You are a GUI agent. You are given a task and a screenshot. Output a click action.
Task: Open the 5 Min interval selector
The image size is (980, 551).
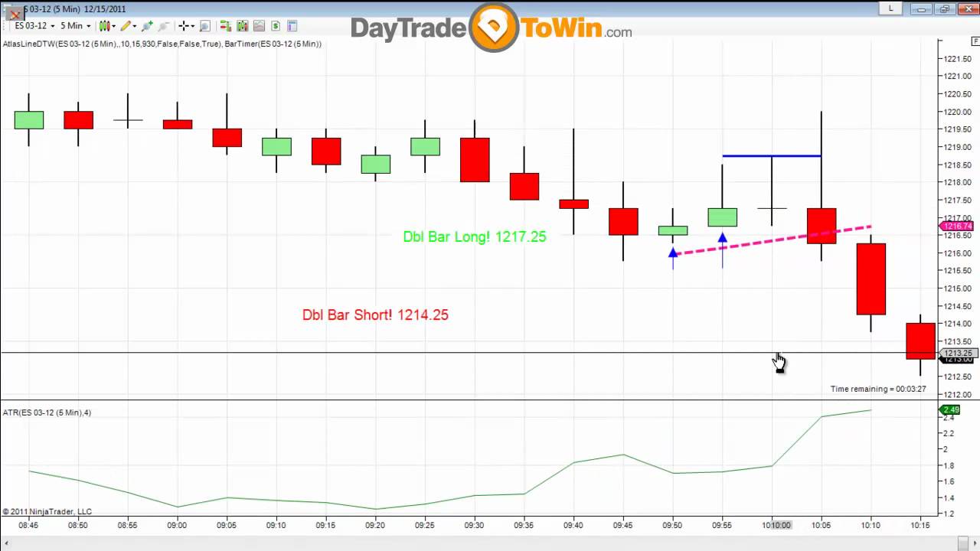coord(75,25)
